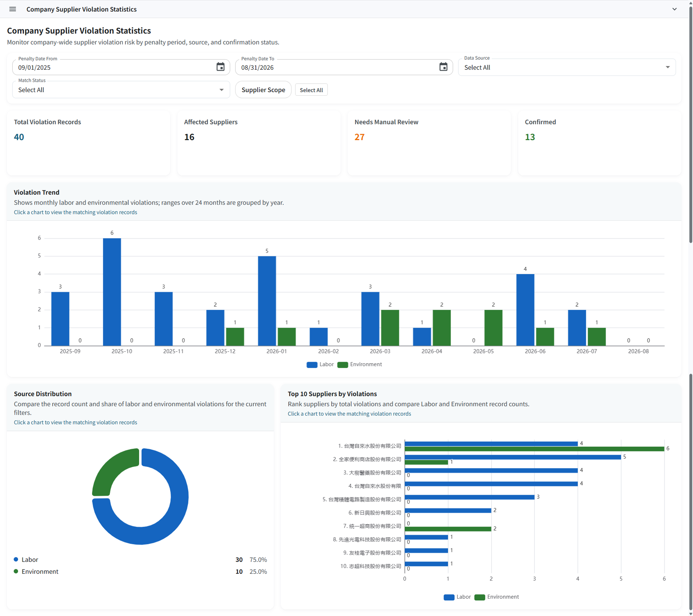Open the hamburger navigation menu
This screenshot has width=693, height=616.
[12, 9]
